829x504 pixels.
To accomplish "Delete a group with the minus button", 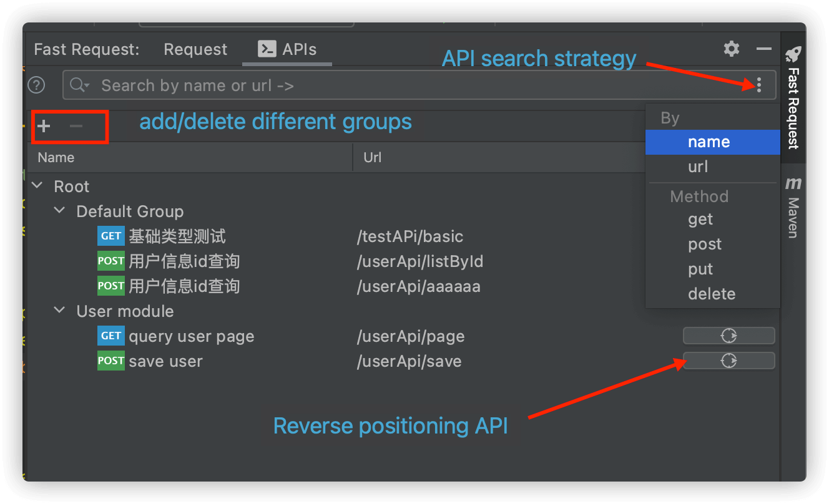I will (x=76, y=125).
